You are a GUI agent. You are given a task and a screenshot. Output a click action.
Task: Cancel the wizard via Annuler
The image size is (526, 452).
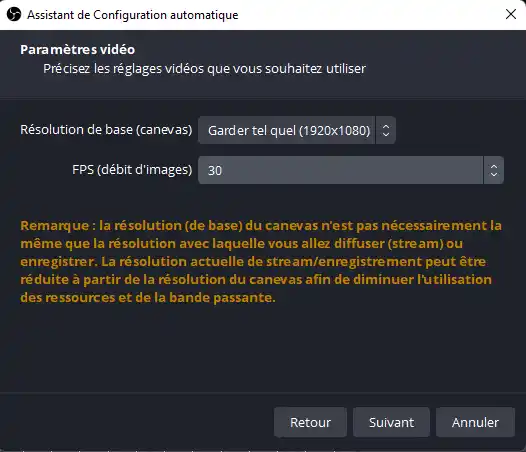475,422
